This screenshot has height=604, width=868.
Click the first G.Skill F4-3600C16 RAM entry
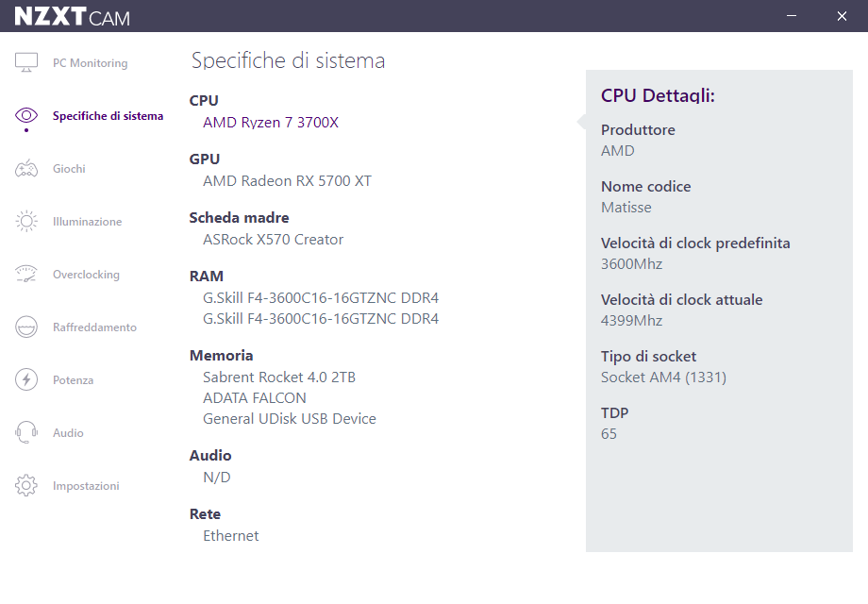tap(321, 298)
